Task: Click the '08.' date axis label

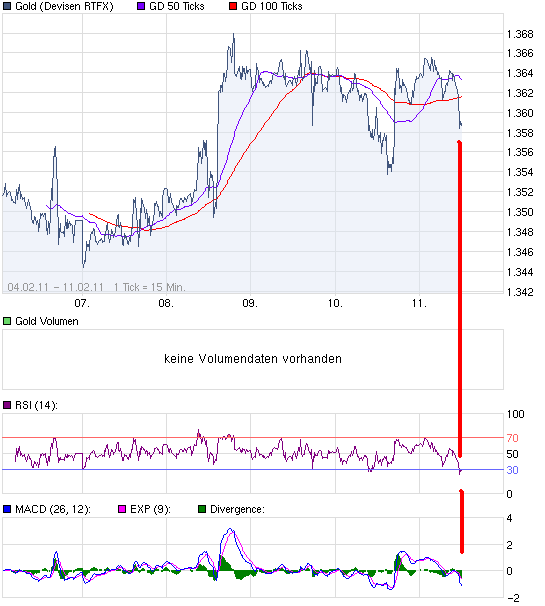Action: coord(166,303)
